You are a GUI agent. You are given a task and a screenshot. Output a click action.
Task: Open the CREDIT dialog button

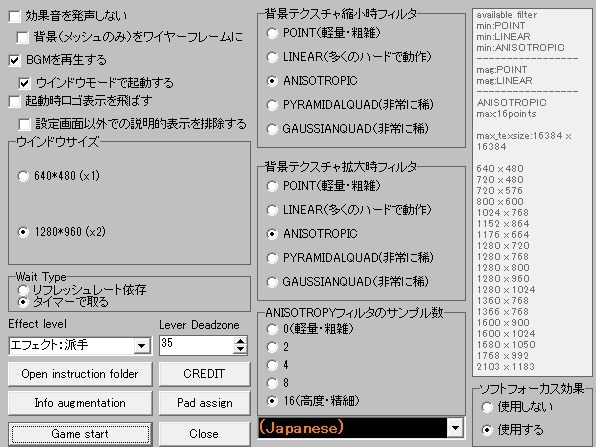click(204, 374)
